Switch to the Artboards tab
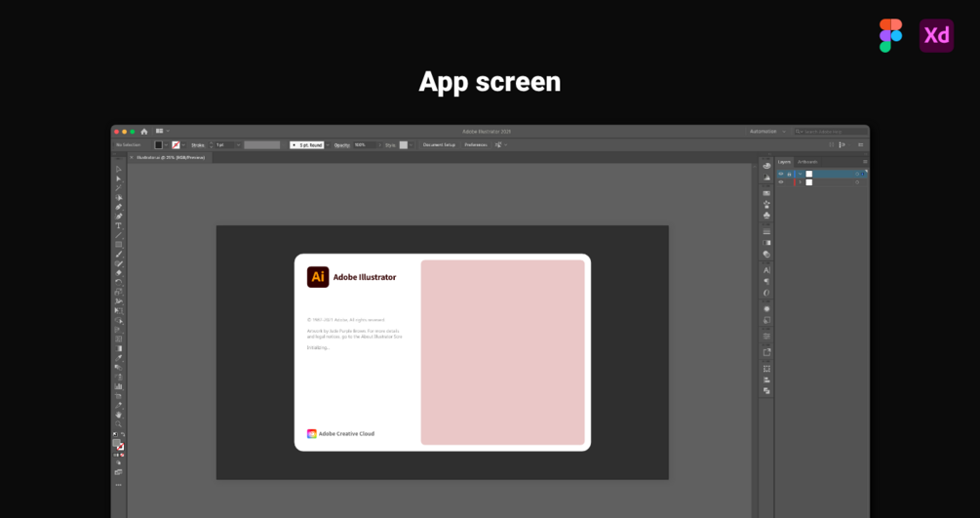980x518 pixels. tap(807, 162)
